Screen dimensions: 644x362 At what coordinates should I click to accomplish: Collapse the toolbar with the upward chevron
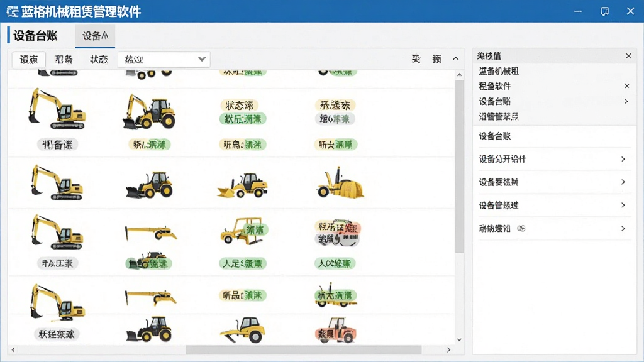(x=455, y=59)
